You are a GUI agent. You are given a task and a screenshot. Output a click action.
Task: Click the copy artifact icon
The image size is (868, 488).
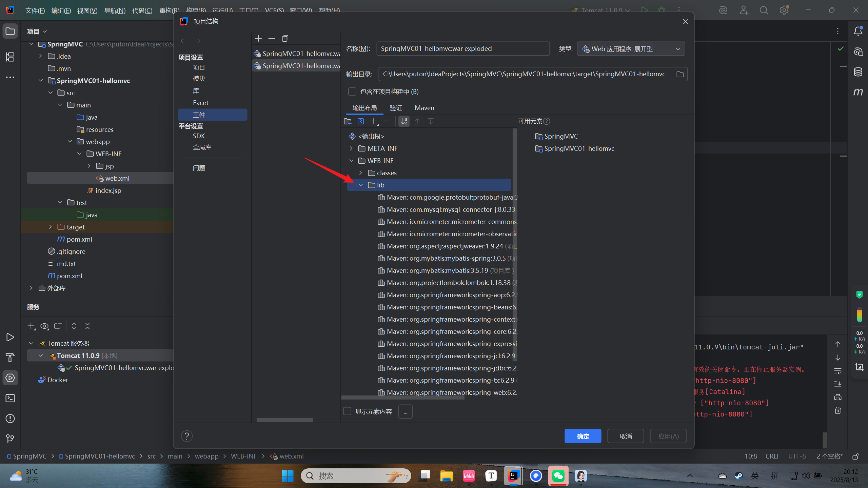[x=285, y=38]
